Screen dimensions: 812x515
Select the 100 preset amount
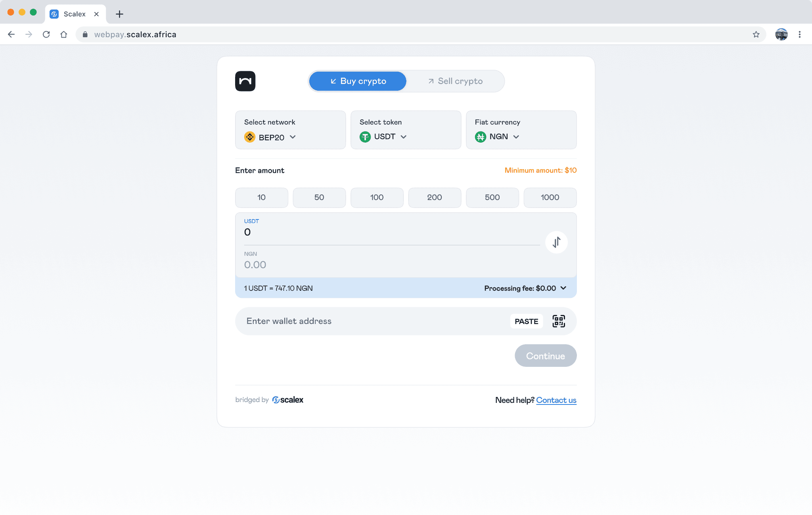point(377,197)
